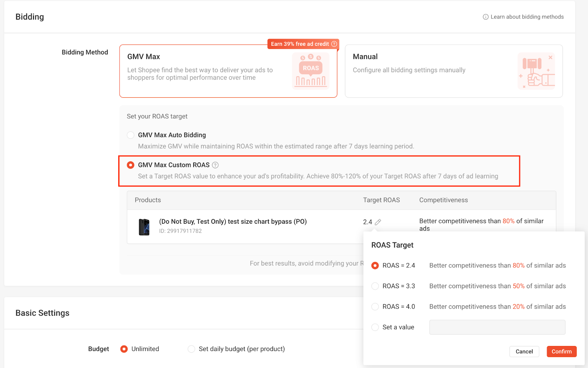Click the custom ROAS value input field

click(497, 327)
